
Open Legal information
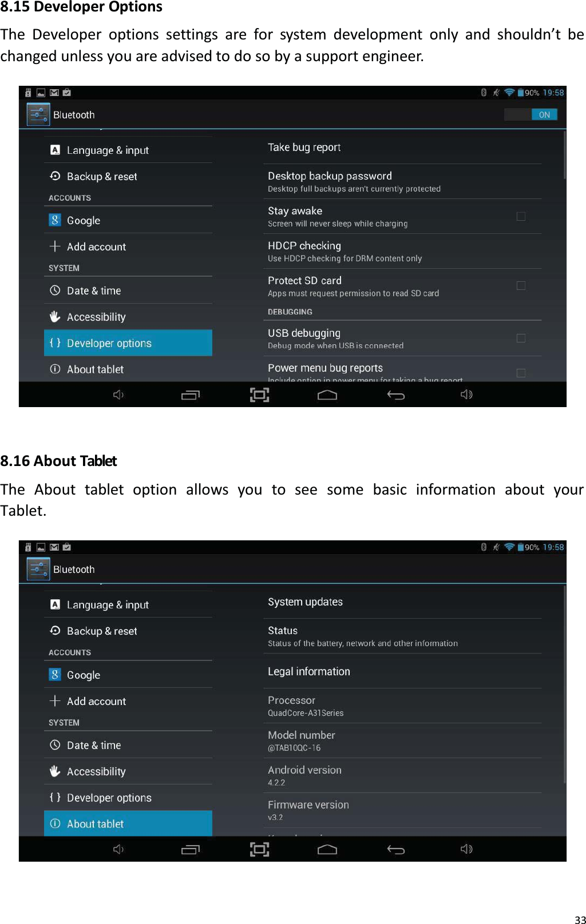pos(308,671)
